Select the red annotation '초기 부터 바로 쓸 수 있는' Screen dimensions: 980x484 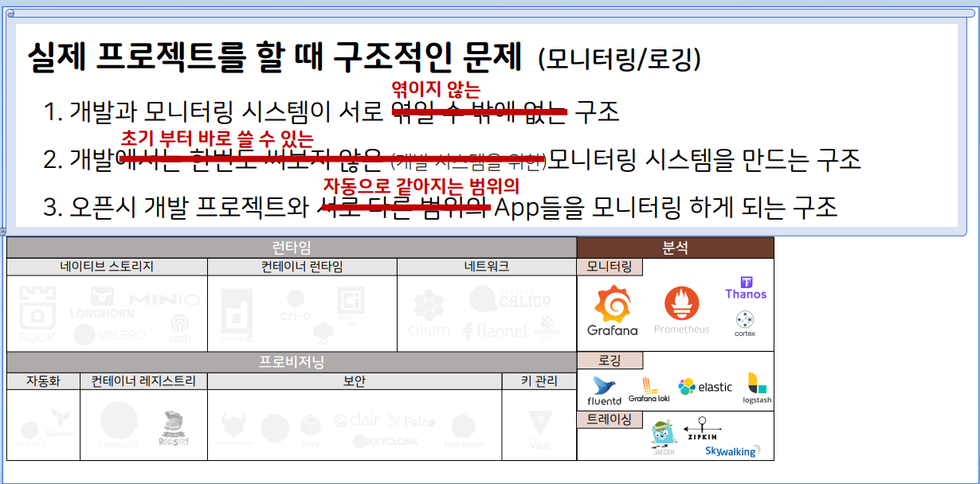216,137
